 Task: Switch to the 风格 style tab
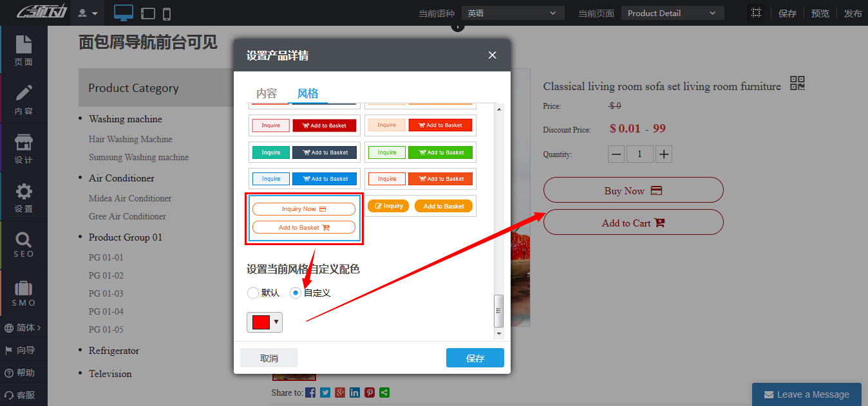(308, 93)
